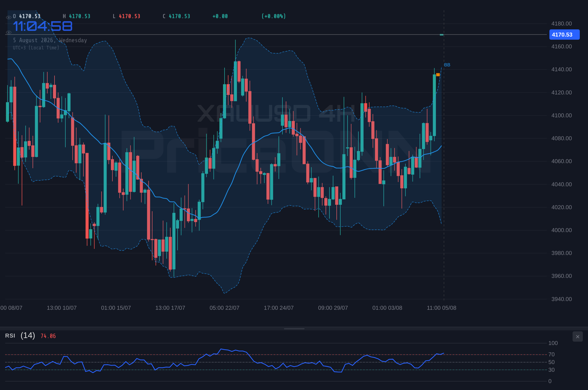Click the +0.00 change value
This screenshot has height=390, width=588.
tap(220, 16)
